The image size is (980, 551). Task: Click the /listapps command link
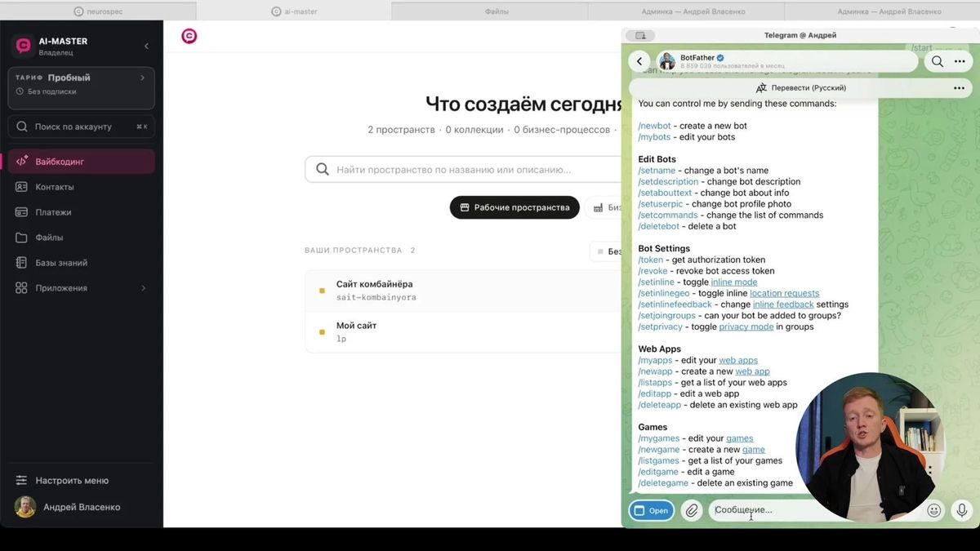point(655,383)
